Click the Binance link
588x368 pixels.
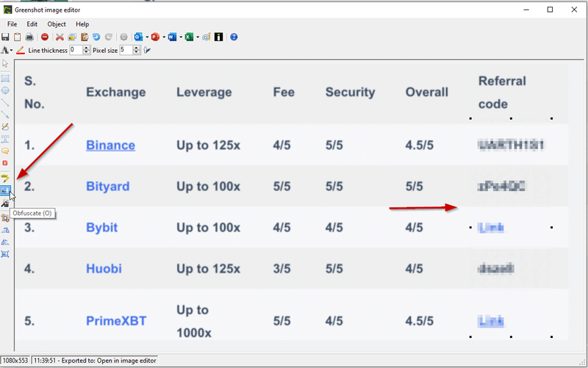[x=111, y=145]
